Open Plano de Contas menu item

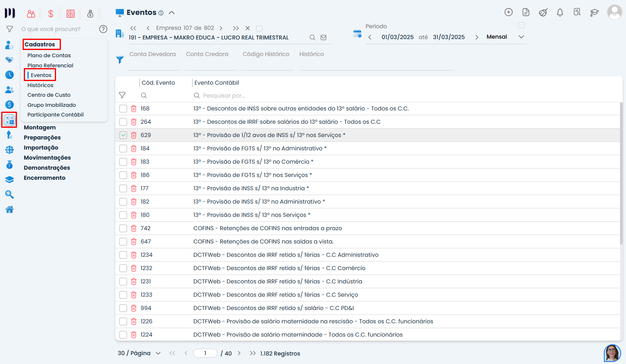49,55
